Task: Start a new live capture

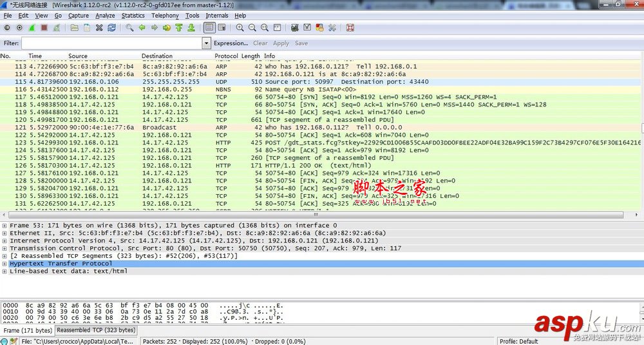Action: point(32,28)
